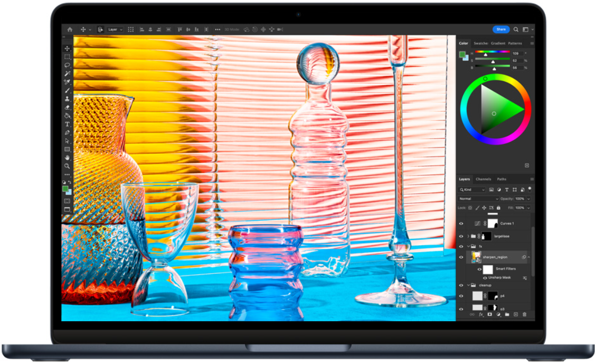596x364 pixels.
Task: Filter for pixel layers icon
Action: click(x=491, y=189)
